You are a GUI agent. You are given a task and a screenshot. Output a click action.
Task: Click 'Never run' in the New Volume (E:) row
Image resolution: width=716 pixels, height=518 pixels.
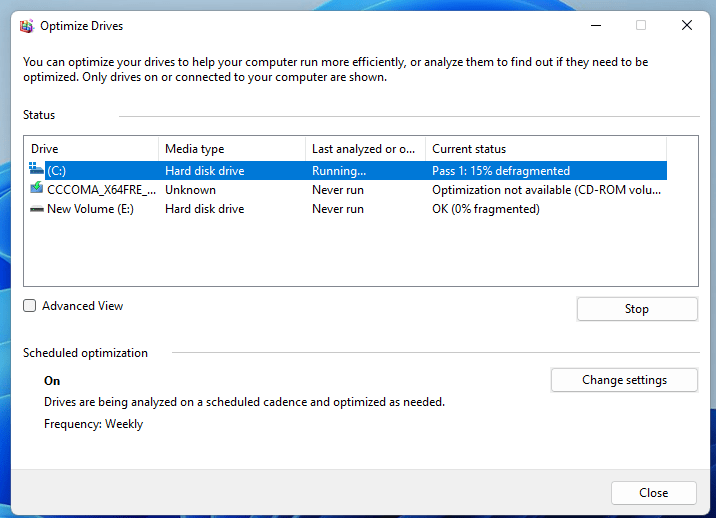point(338,209)
